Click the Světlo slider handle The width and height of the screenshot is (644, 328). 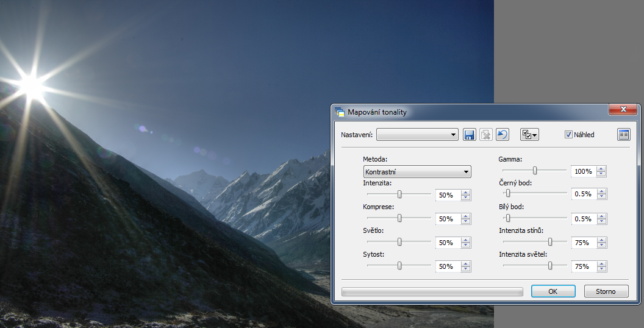[399, 242]
